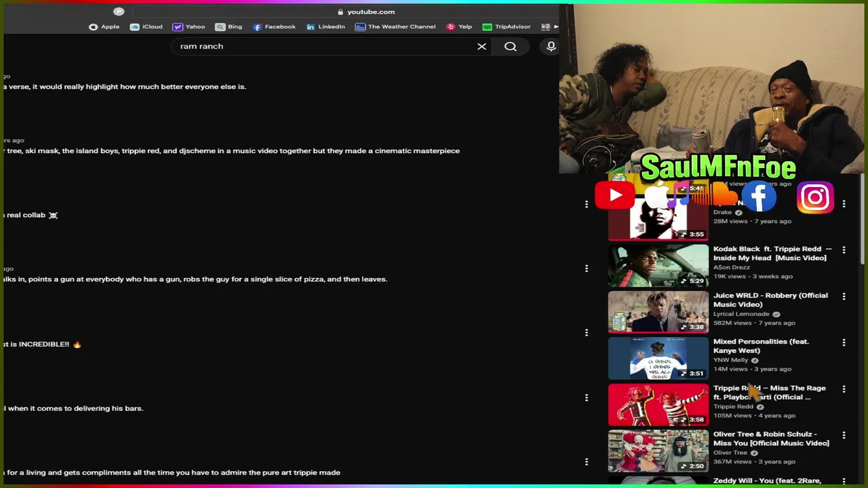Open 'Trippie Redd – Miss The Rage' title
The image size is (868, 488).
770,392
